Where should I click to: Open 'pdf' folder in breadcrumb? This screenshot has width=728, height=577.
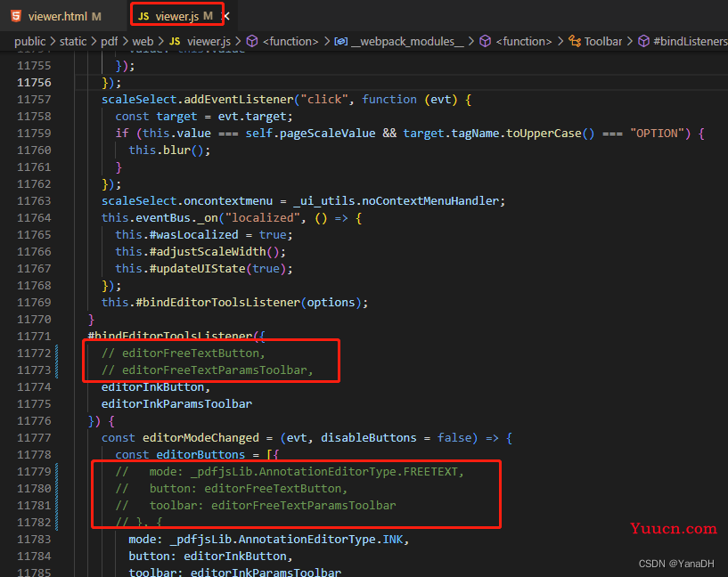click(109, 41)
